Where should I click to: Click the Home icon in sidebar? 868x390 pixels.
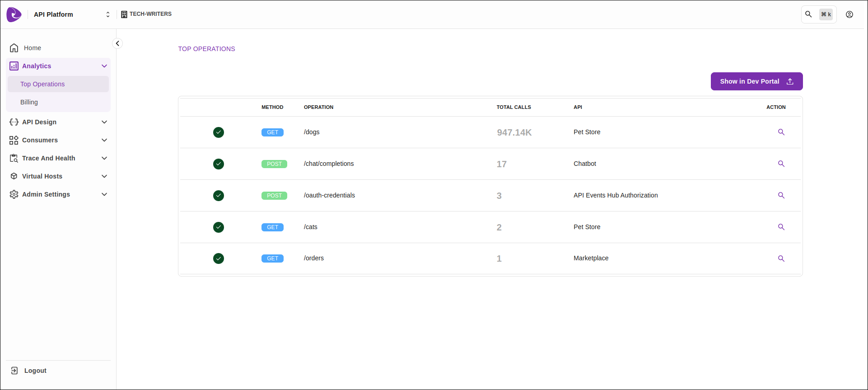(x=14, y=48)
